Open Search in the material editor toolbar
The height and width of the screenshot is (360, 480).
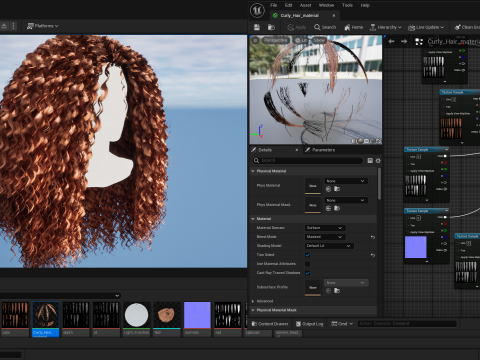325,27
